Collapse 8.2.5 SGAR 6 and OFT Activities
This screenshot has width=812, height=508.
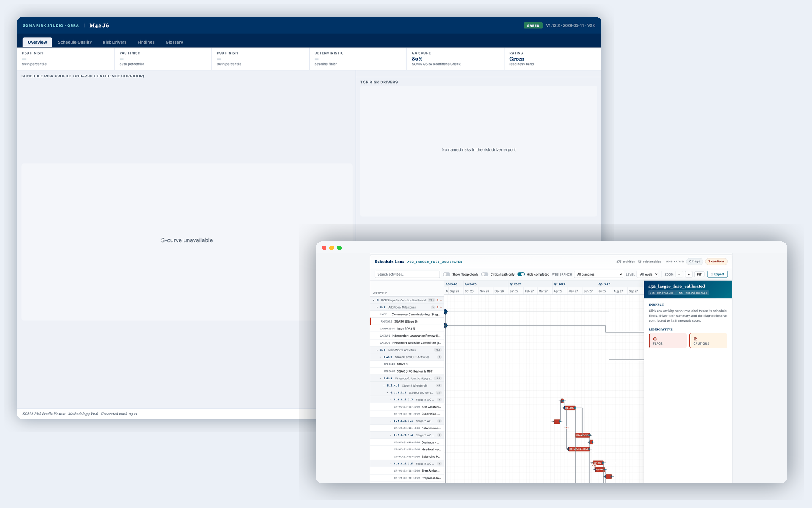[x=381, y=357]
